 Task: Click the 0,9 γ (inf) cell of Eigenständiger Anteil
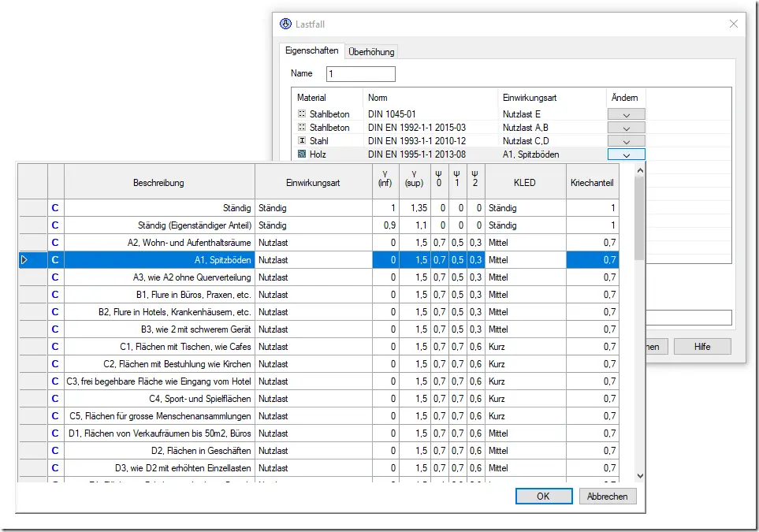coord(385,225)
